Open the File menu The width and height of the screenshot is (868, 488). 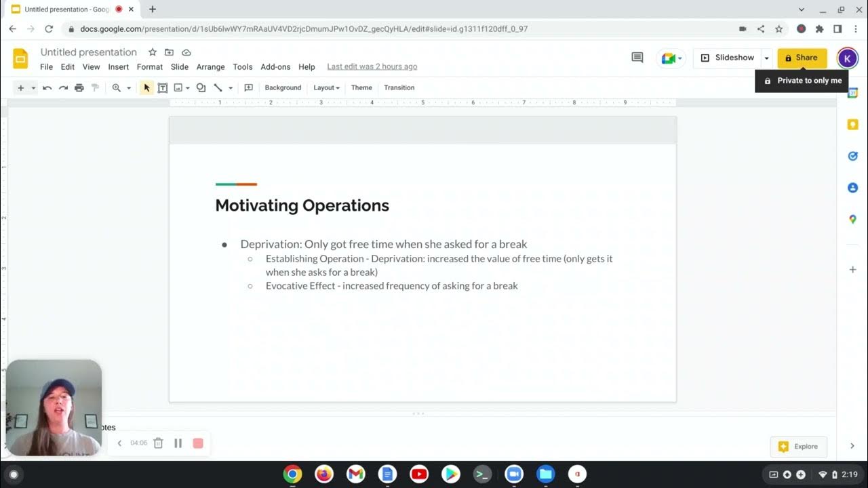tap(46, 67)
